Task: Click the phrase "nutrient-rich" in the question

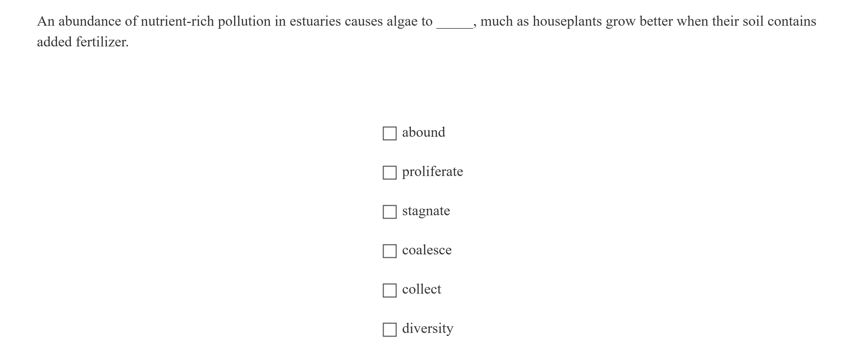Action: tap(177, 22)
